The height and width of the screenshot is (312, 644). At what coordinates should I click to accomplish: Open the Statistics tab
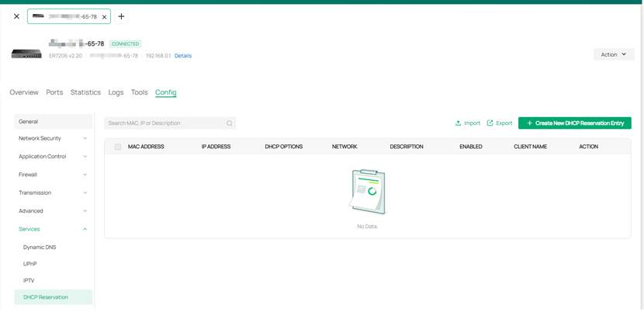(x=85, y=92)
